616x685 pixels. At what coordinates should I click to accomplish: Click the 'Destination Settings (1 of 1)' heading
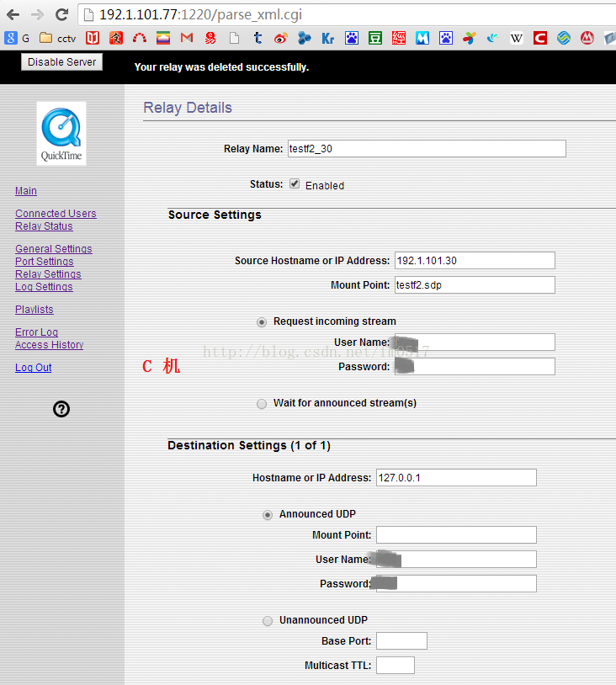(249, 446)
